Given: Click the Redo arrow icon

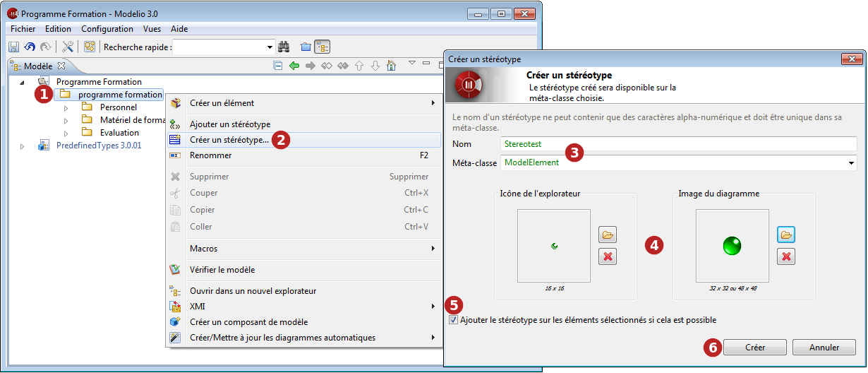Looking at the screenshot, I should pos(46,47).
